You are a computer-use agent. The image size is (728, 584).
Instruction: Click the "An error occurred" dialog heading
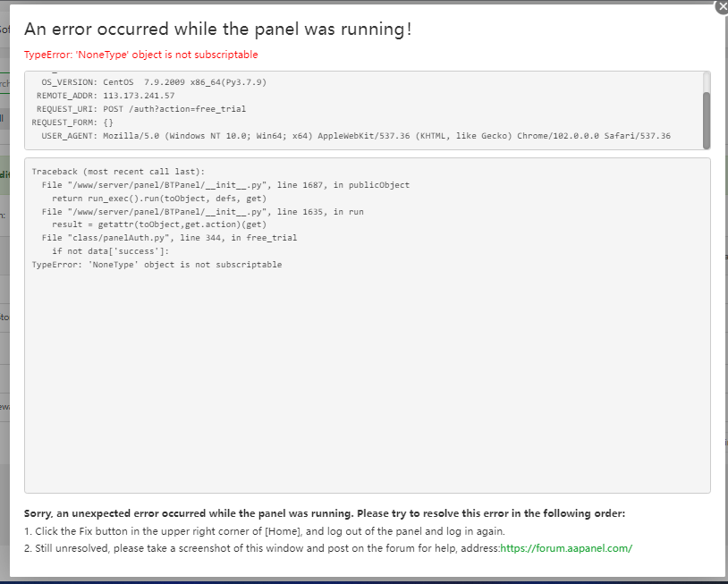coord(217,29)
